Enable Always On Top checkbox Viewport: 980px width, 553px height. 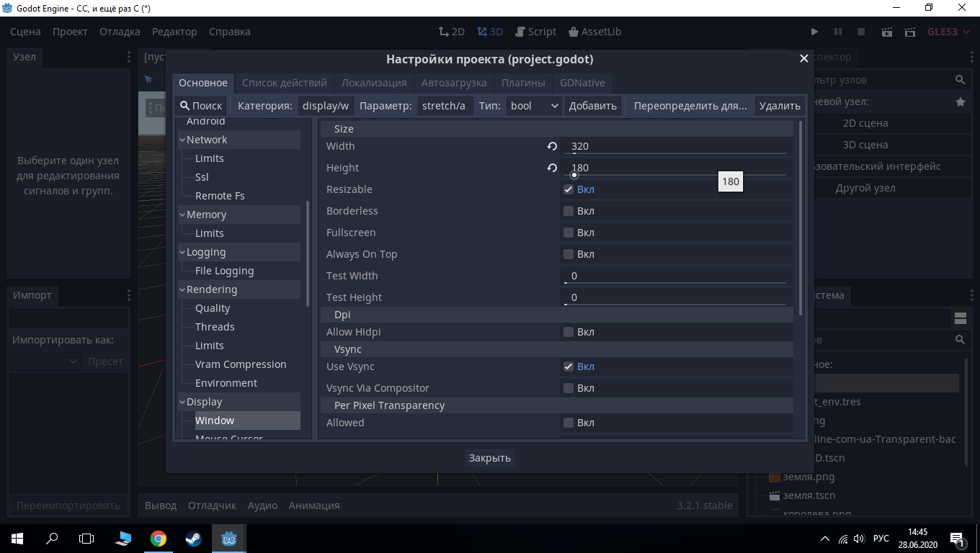pyautogui.click(x=569, y=254)
